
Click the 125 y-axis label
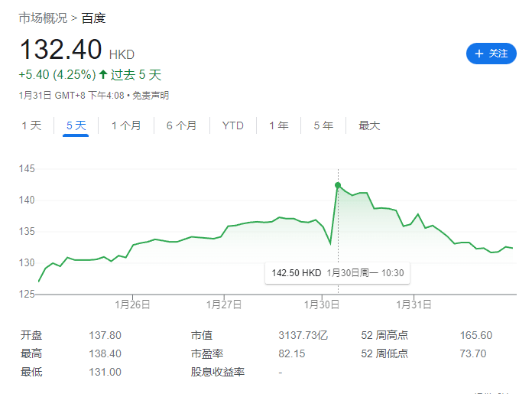[x=27, y=294]
